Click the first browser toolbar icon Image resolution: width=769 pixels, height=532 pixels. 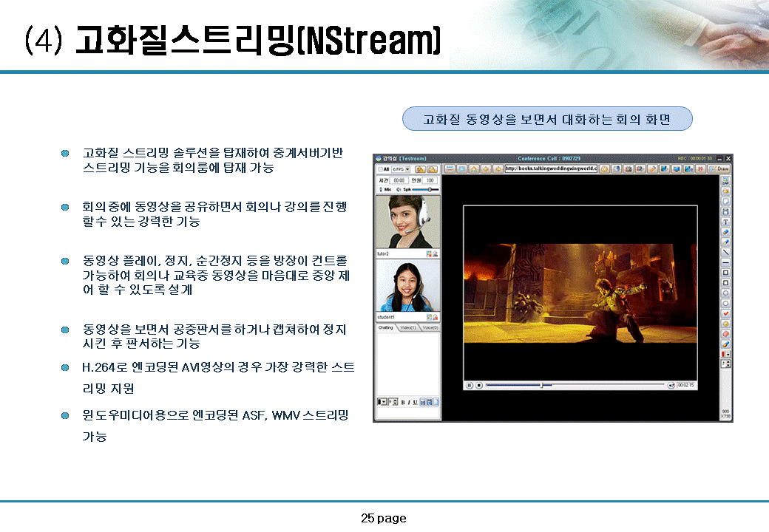tap(450, 169)
